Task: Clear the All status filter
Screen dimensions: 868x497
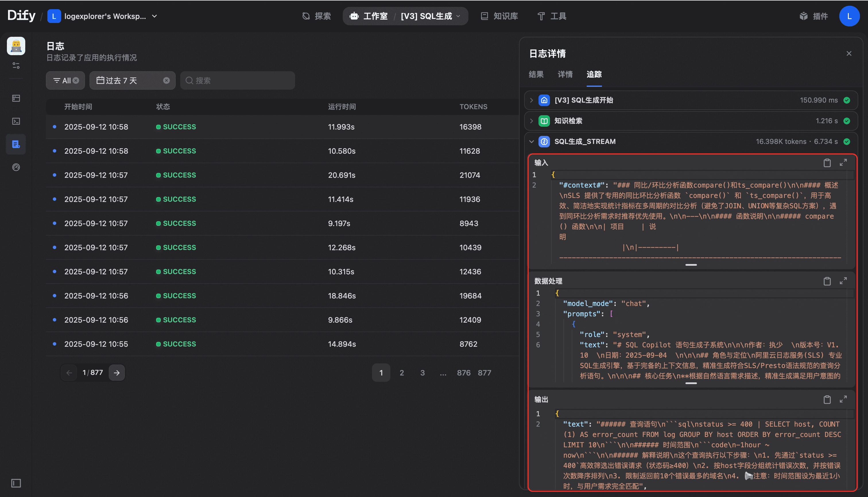Action: 76,80
